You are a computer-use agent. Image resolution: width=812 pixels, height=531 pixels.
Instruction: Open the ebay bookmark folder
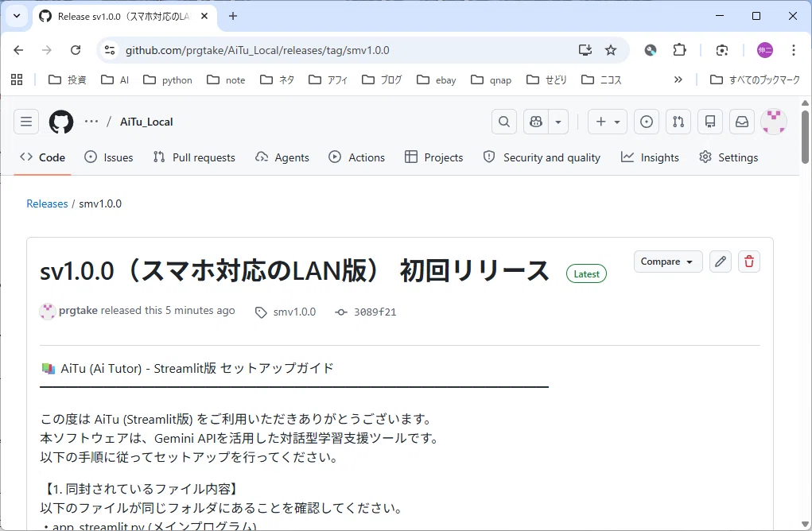pyautogui.click(x=437, y=79)
